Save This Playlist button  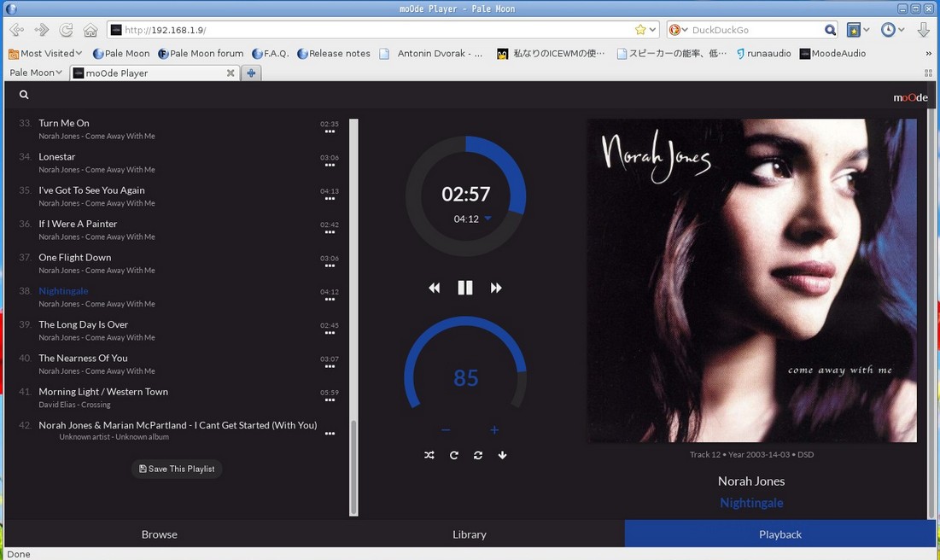point(177,469)
